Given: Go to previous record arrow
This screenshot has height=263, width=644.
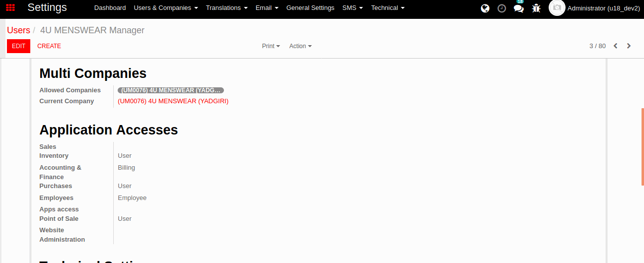Looking at the screenshot, I should tap(615, 46).
